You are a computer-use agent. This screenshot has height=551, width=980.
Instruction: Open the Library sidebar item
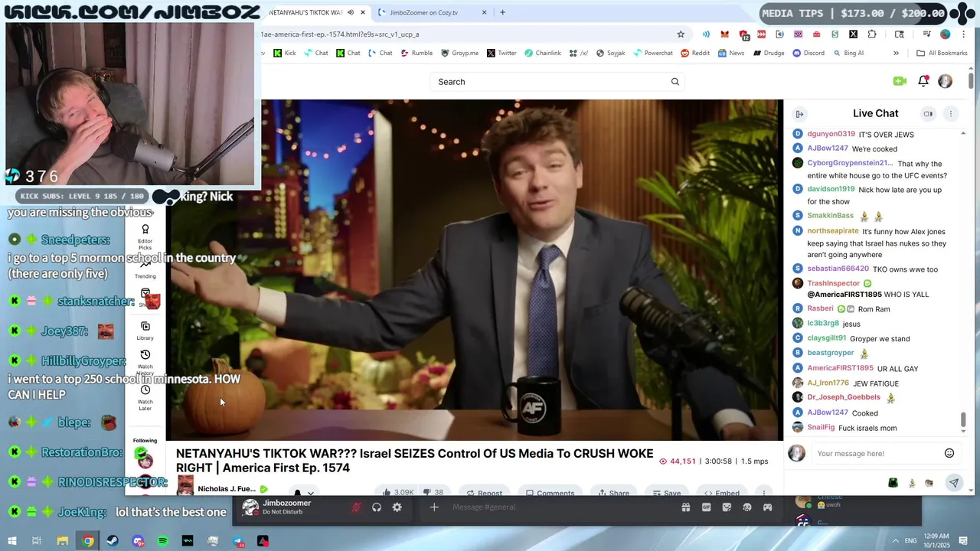[145, 331]
